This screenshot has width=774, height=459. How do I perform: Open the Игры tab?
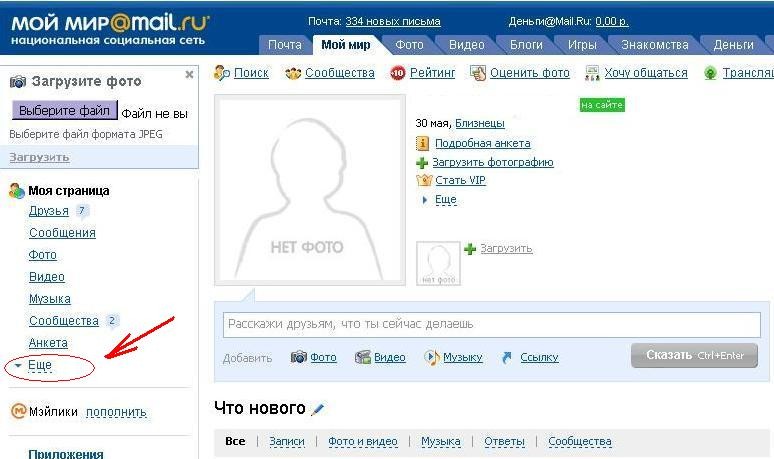point(582,45)
